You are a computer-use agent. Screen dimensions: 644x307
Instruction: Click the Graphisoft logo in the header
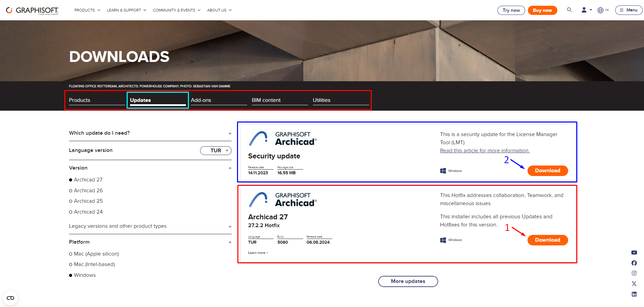tap(33, 10)
